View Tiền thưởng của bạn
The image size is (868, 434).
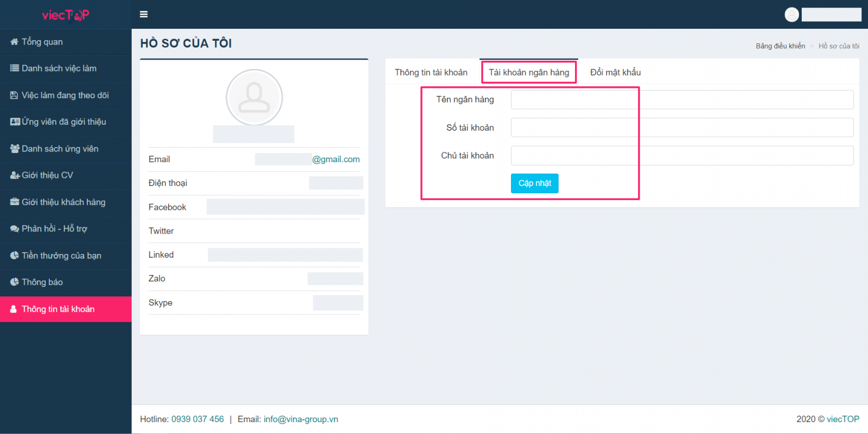[x=66, y=256]
